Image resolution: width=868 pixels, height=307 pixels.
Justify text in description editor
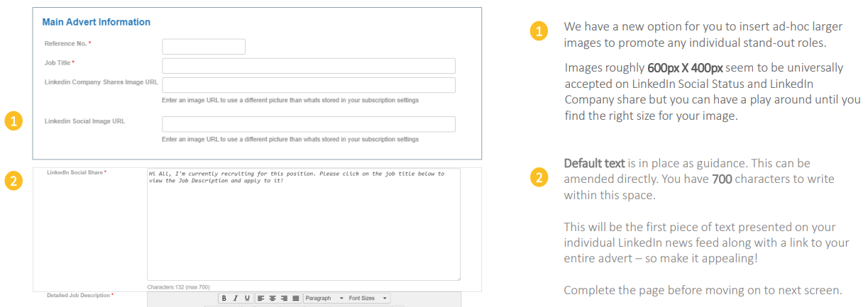coord(295,298)
